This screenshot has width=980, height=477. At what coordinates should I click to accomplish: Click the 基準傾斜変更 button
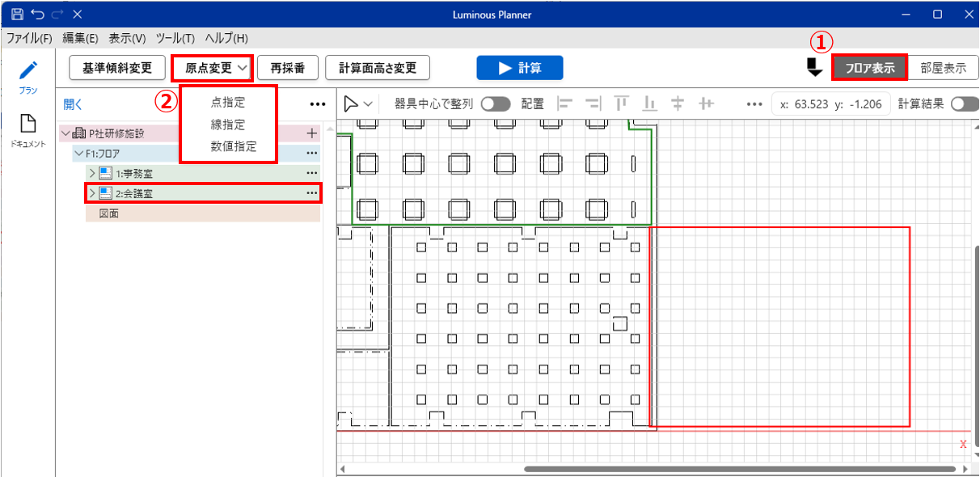[117, 68]
